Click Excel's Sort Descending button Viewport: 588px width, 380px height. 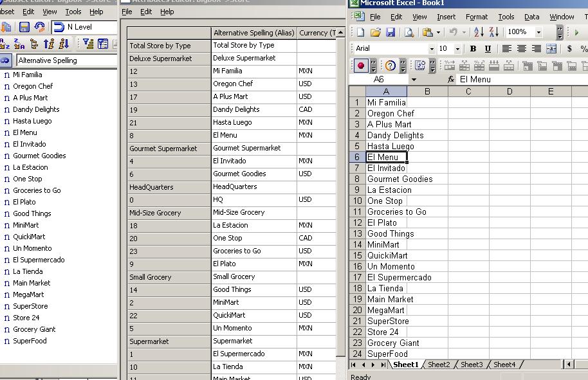point(494,32)
